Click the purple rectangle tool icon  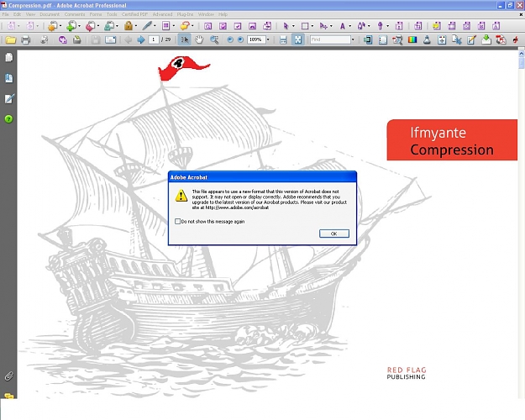pos(305,26)
